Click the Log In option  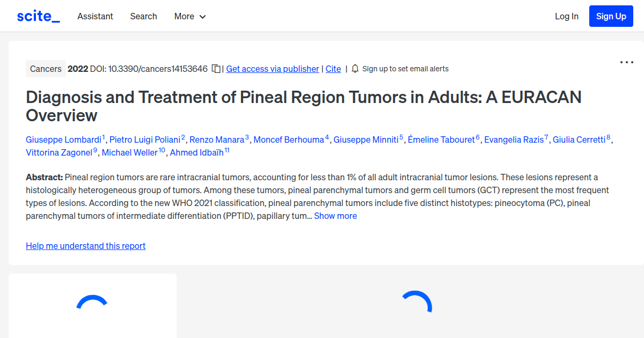click(566, 16)
